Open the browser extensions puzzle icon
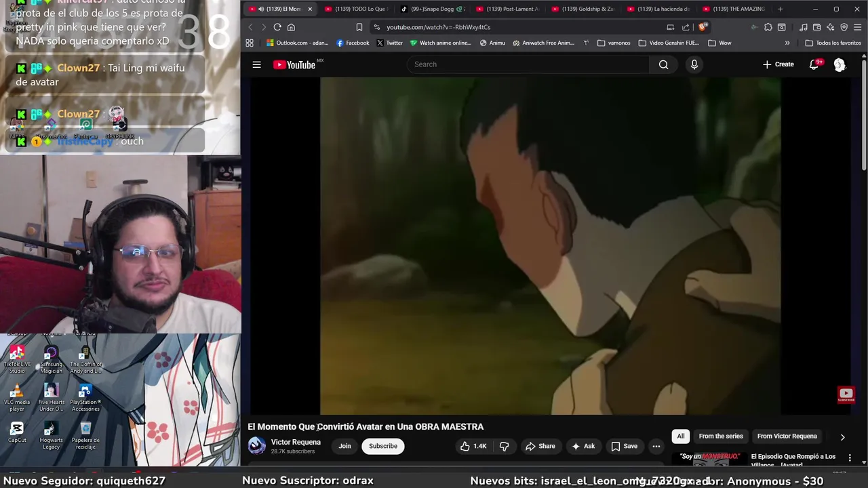 (768, 27)
